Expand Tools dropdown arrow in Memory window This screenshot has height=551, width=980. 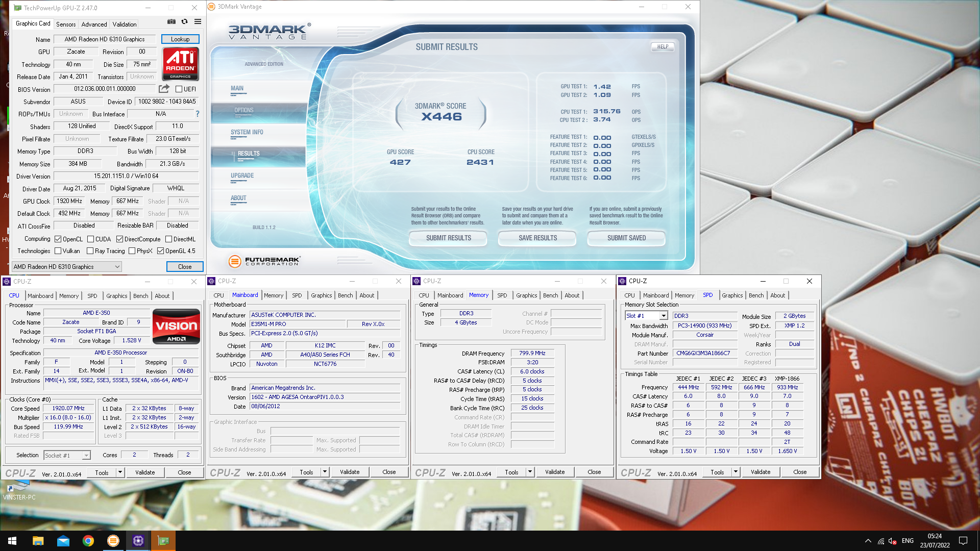point(530,472)
